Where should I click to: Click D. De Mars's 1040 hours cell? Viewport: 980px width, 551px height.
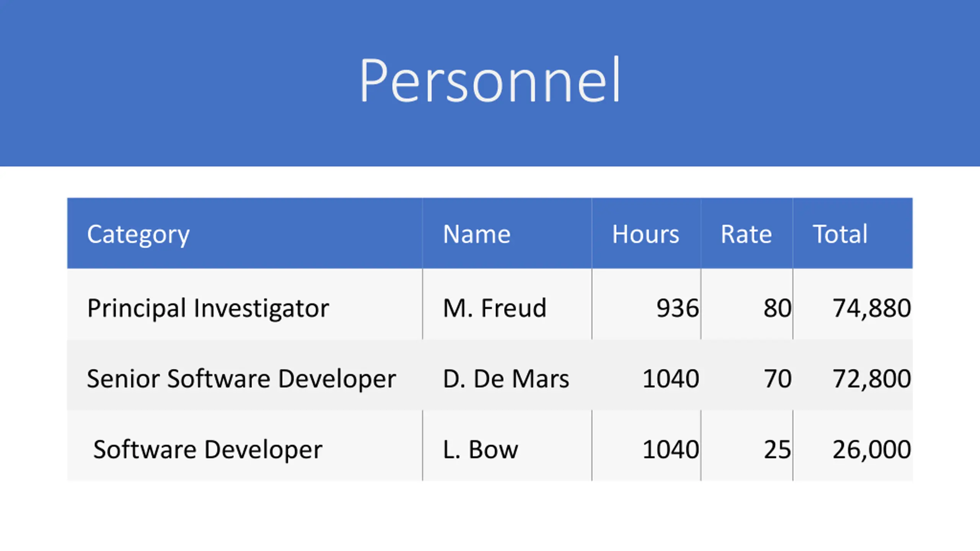click(647, 375)
